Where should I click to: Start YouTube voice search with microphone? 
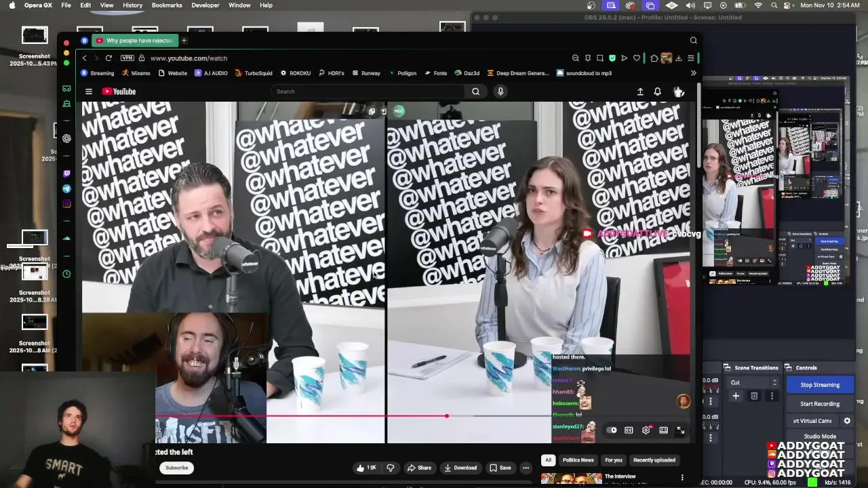(x=500, y=91)
